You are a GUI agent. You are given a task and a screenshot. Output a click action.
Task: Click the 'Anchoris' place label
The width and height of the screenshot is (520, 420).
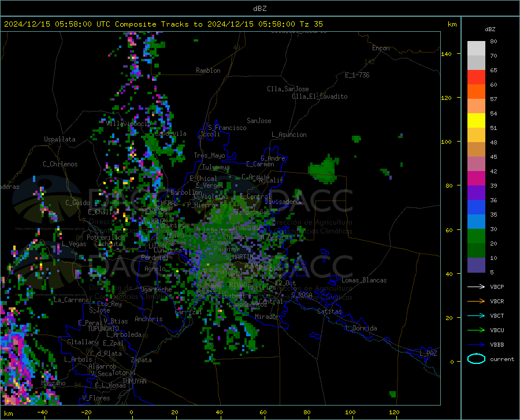(148, 319)
